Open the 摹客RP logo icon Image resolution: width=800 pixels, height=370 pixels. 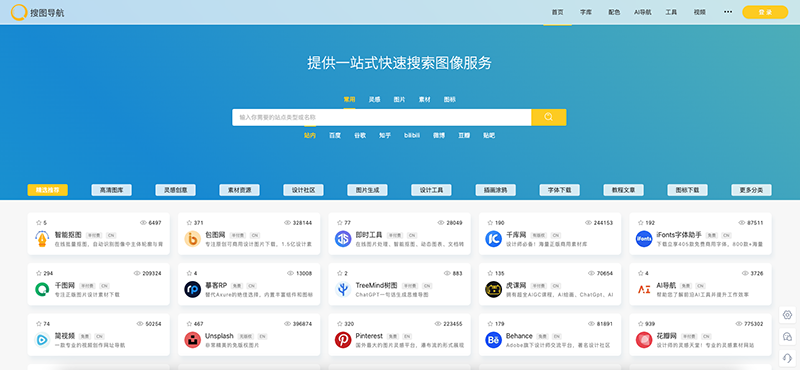click(x=192, y=289)
